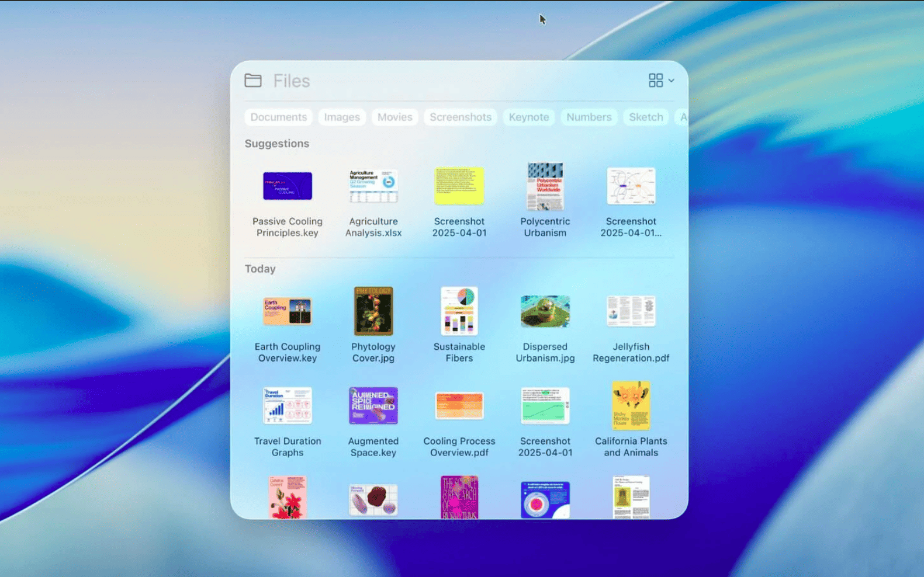924x577 pixels.
Task: Select the Sketch filter chip
Action: pyautogui.click(x=646, y=117)
